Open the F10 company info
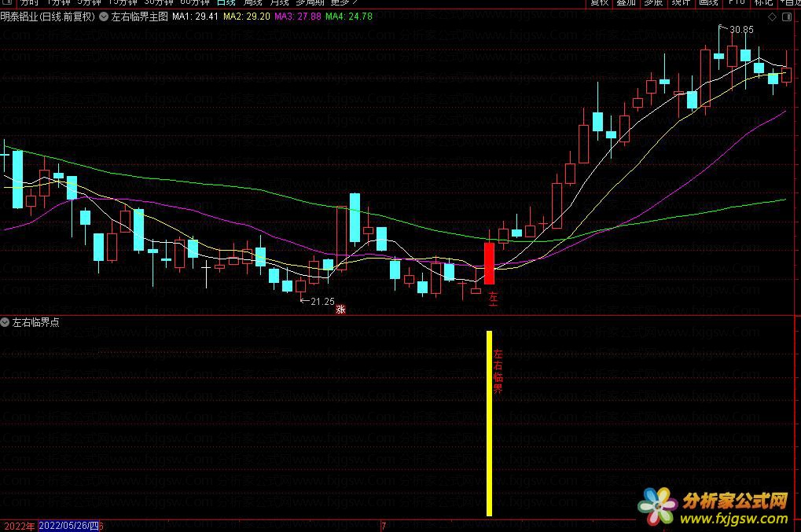 [736, 2]
